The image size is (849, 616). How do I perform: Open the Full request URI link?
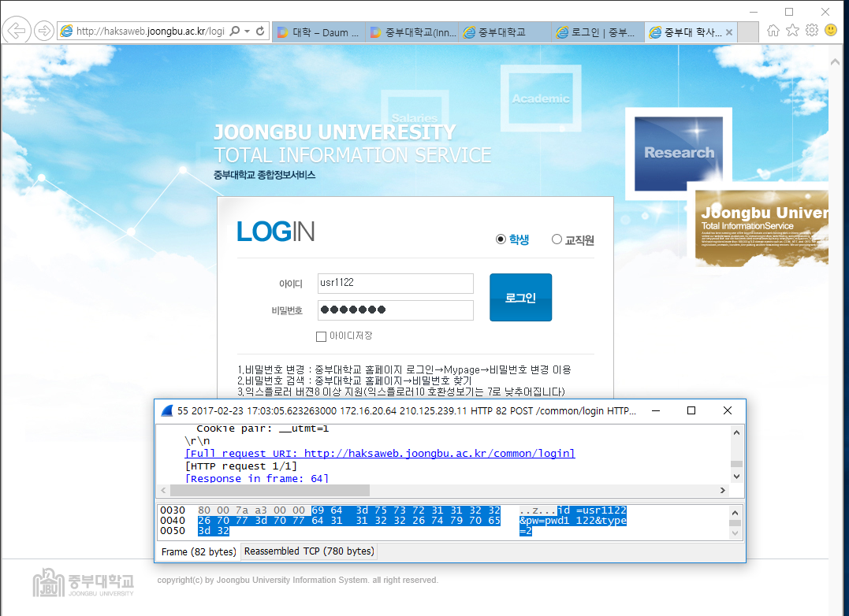(380, 453)
